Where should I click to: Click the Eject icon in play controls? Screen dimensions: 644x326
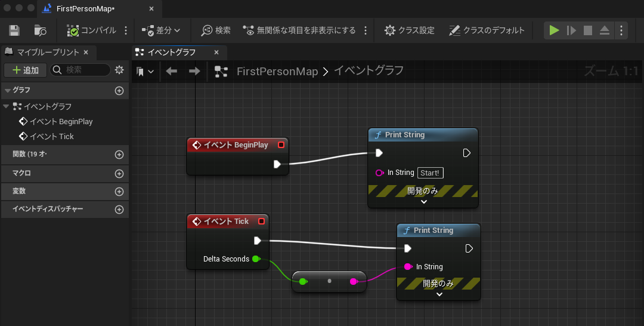click(x=605, y=30)
